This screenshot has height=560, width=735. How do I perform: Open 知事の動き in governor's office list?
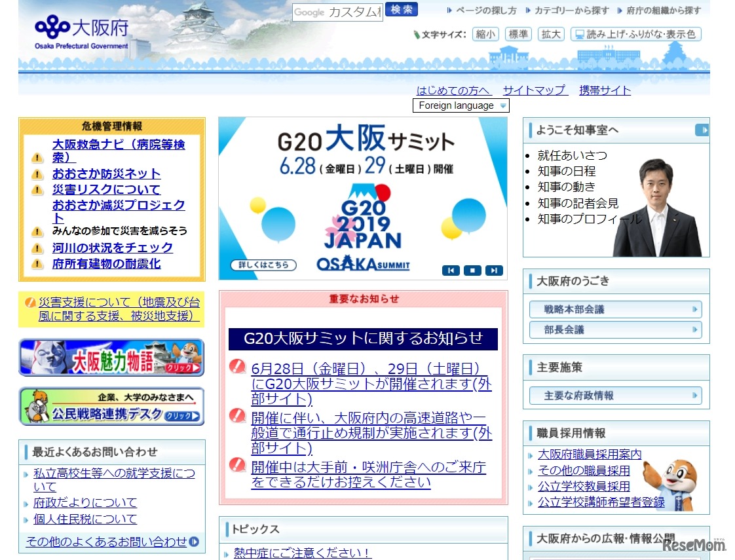tap(567, 187)
